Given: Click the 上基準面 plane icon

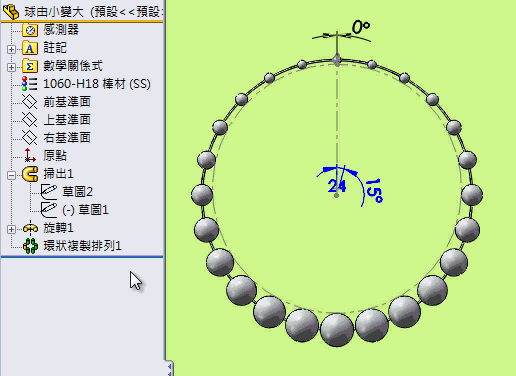Looking at the screenshot, I should pyautogui.click(x=30, y=120).
